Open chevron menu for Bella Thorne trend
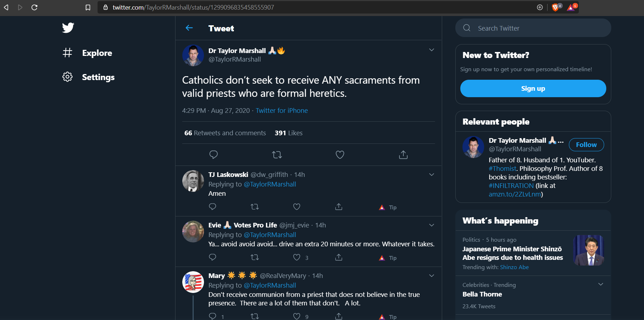Viewport: 644px width, 320px height. pos(601,284)
